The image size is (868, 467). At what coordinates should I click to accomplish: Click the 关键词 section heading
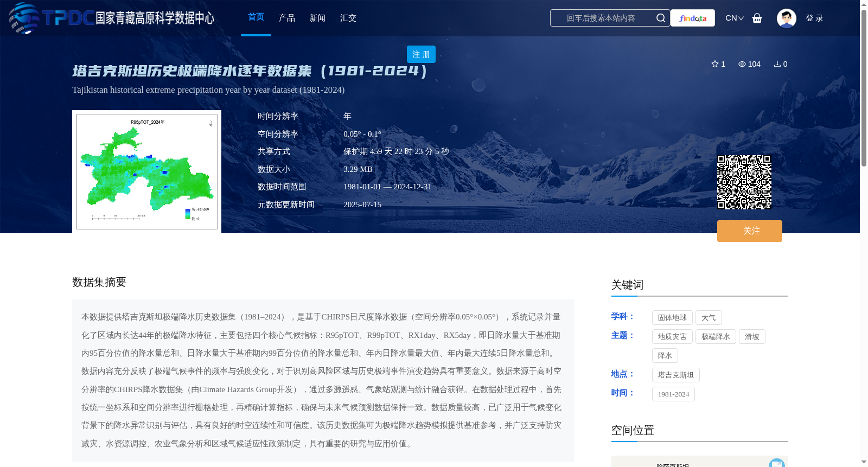click(x=627, y=285)
